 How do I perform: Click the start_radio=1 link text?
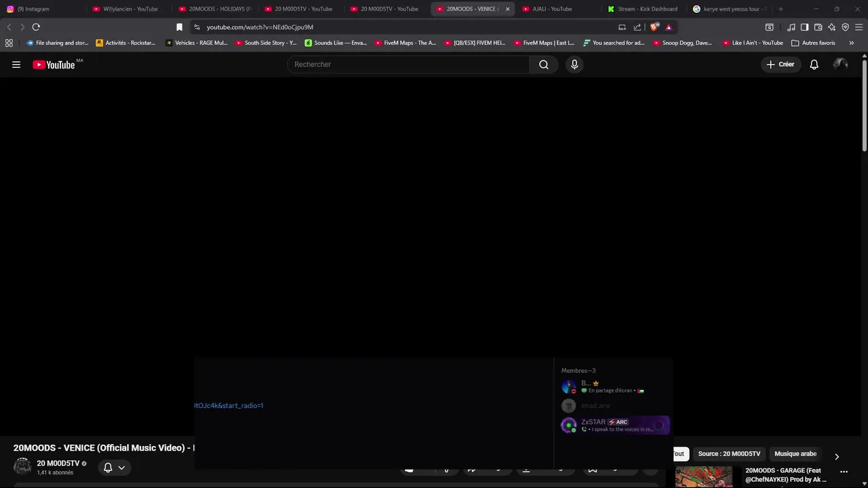point(229,405)
